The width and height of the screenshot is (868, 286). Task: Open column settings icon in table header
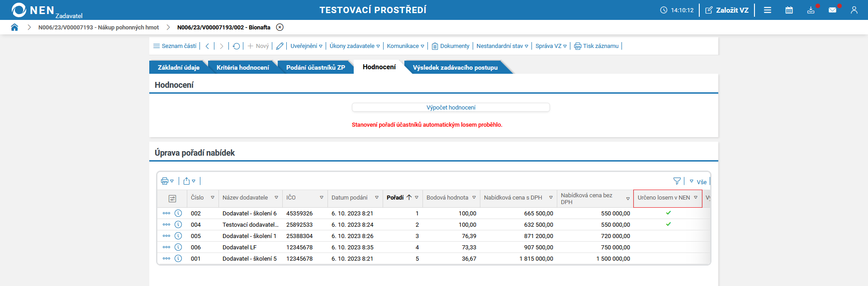pyautogui.click(x=172, y=198)
